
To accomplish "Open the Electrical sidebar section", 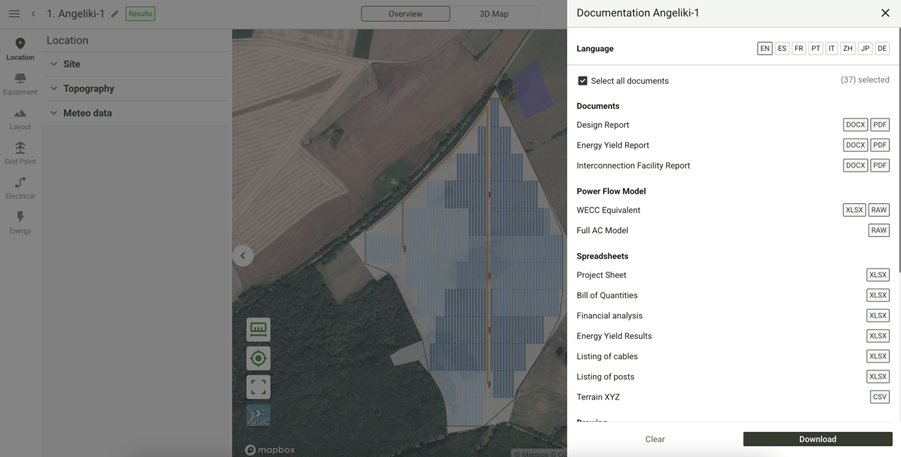I will pyautogui.click(x=20, y=187).
